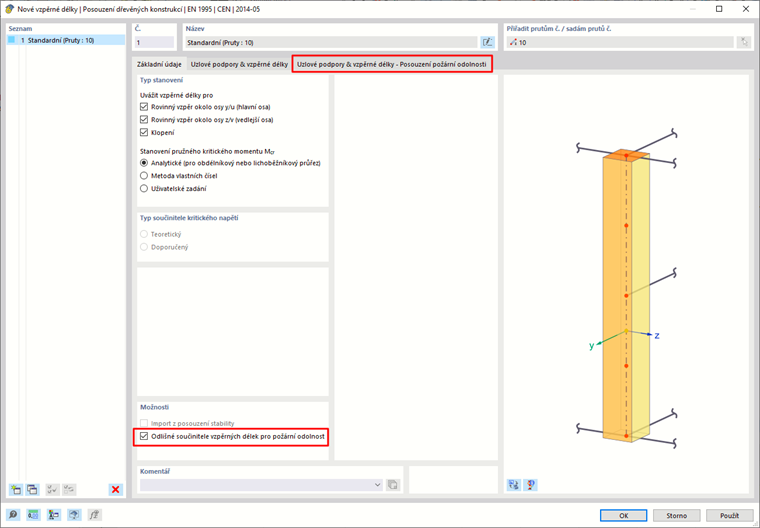Image resolution: width=760 pixels, height=528 pixels.
Task: Click the Název text field
Action: click(x=332, y=42)
